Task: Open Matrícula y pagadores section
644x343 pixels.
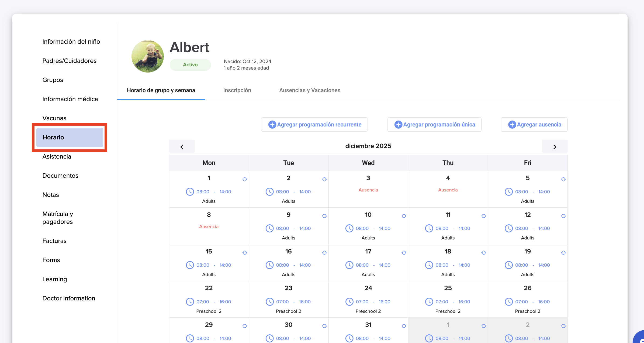Action: (58, 218)
